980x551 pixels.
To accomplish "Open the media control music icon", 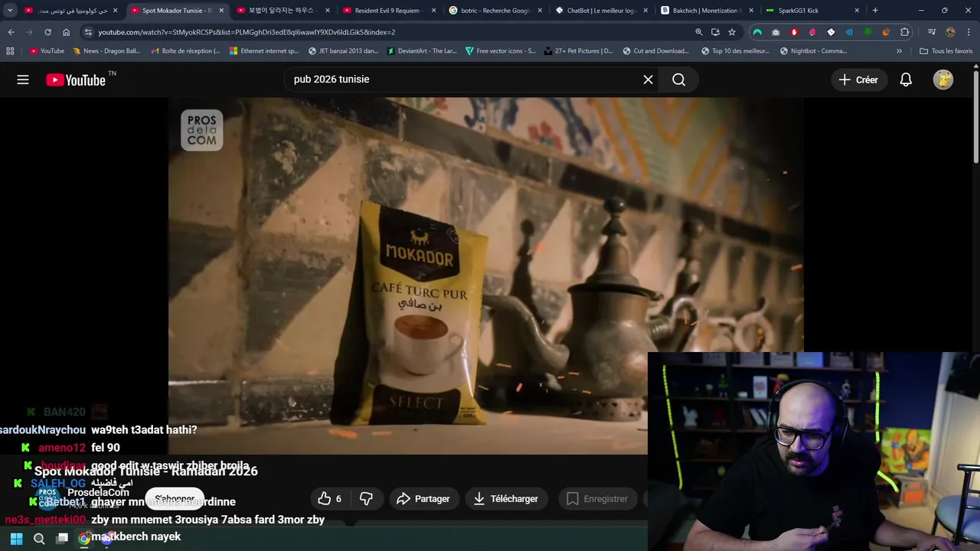I will pyautogui.click(x=932, y=32).
